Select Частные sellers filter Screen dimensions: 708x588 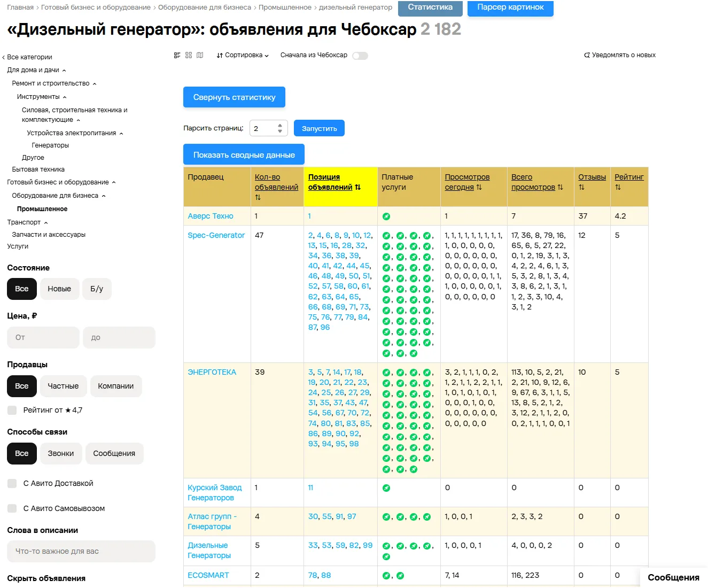[x=63, y=386]
